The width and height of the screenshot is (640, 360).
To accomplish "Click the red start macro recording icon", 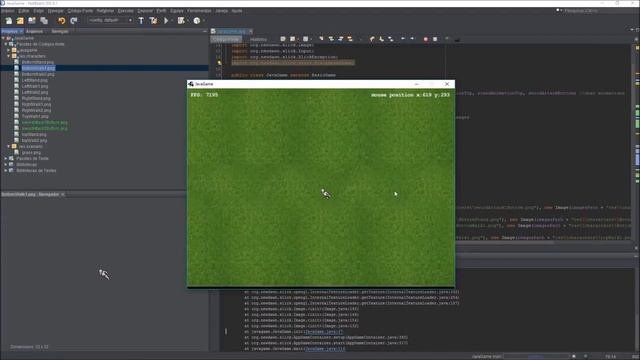I will click(425, 39).
